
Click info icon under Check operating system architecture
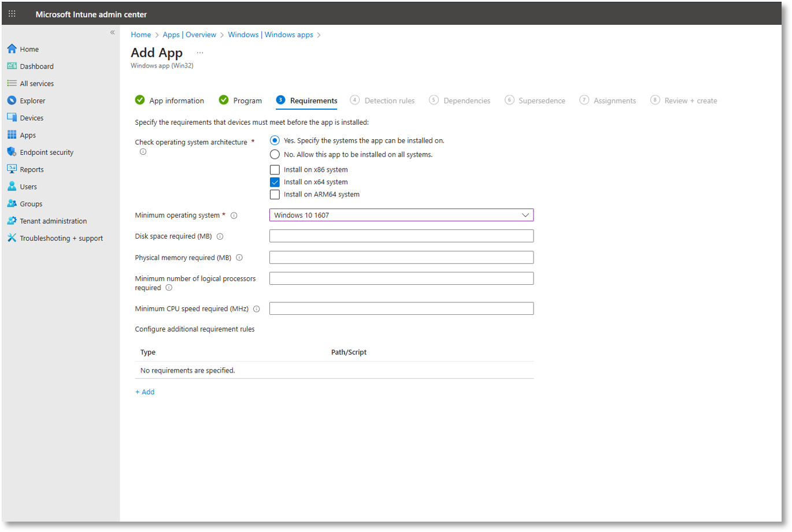[143, 152]
